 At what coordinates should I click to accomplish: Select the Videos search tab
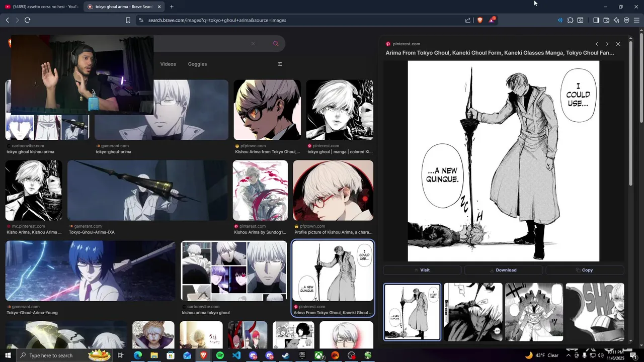pos(168,64)
